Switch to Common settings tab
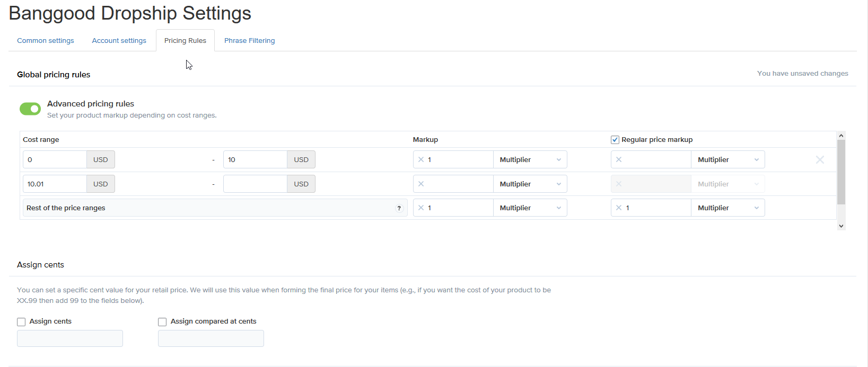The width and height of the screenshot is (868, 367). 46,40
